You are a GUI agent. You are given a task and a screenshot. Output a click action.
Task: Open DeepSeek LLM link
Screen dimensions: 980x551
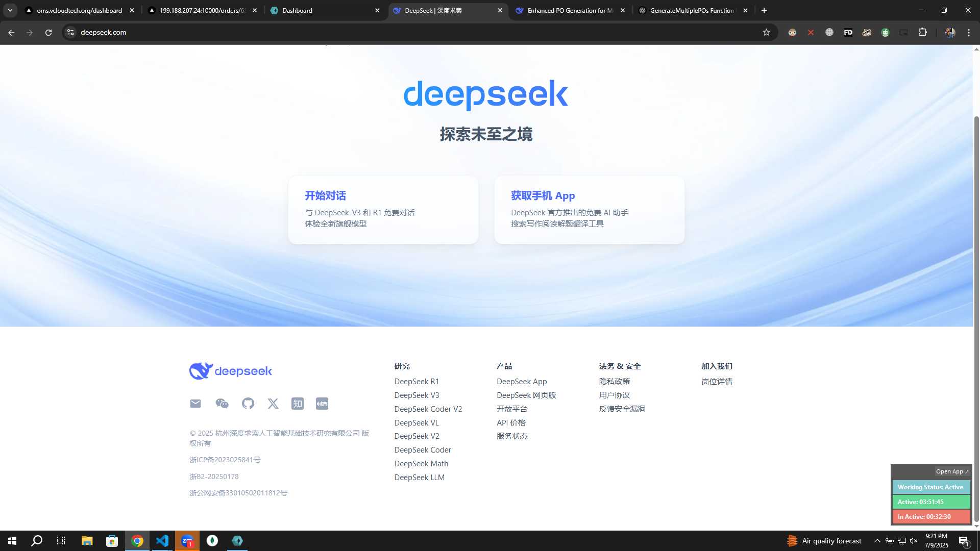419,478
